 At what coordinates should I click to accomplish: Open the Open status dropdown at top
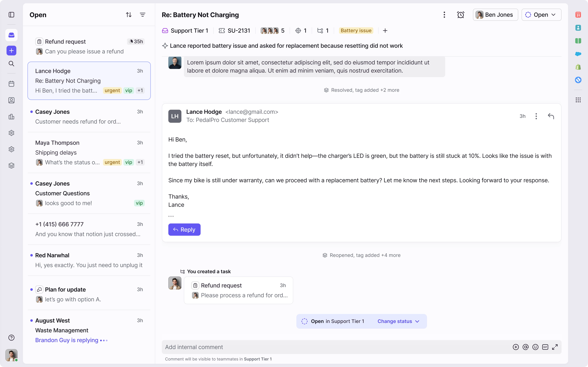541,15
